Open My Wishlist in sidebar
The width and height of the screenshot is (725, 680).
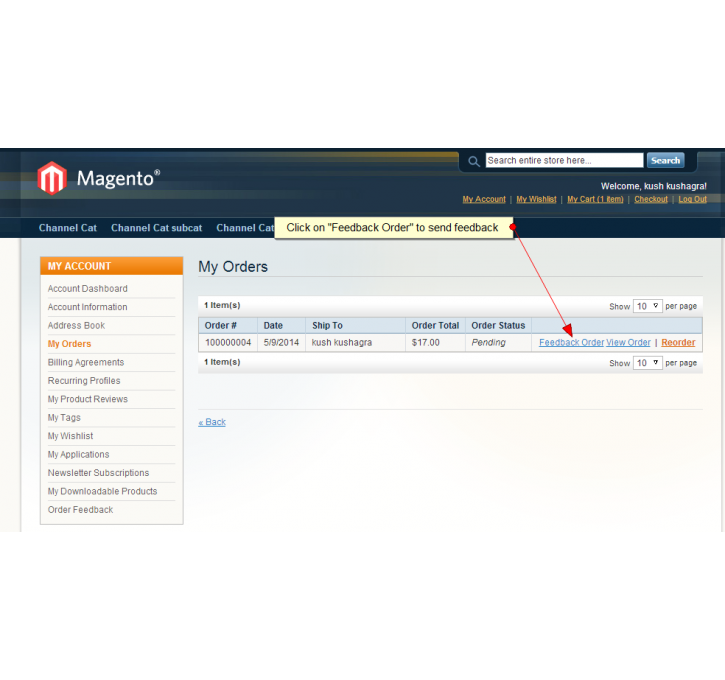pyautogui.click(x=70, y=436)
